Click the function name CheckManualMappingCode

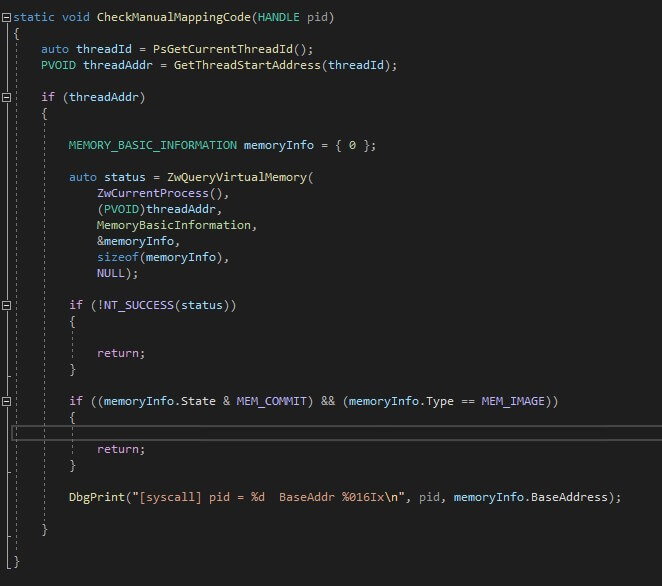(174, 18)
